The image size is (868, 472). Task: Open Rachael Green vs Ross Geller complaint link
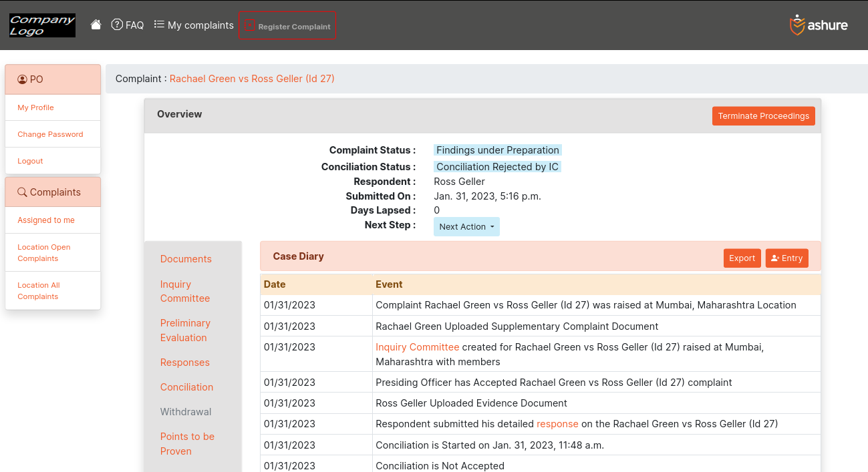tap(252, 79)
